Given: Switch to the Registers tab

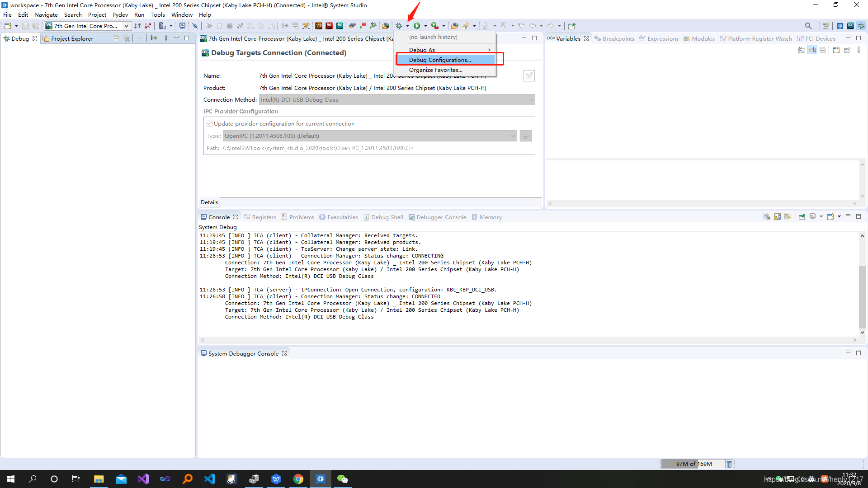Looking at the screenshot, I should (260, 217).
